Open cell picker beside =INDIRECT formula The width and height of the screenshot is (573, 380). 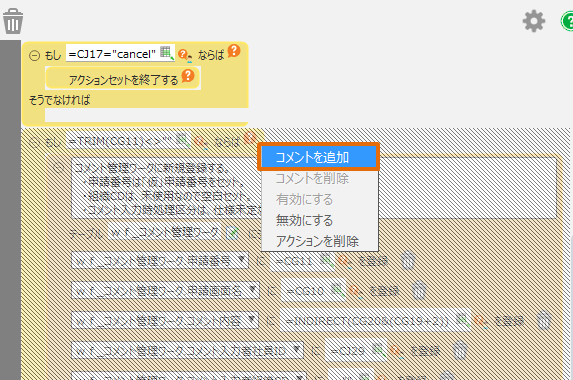coord(463,320)
